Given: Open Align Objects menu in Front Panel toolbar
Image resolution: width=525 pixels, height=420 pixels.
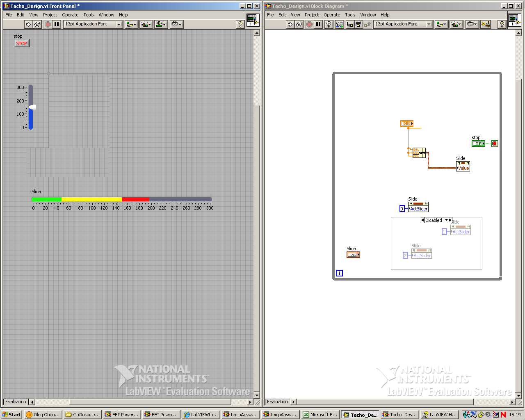Looking at the screenshot, I should click(x=131, y=24).
